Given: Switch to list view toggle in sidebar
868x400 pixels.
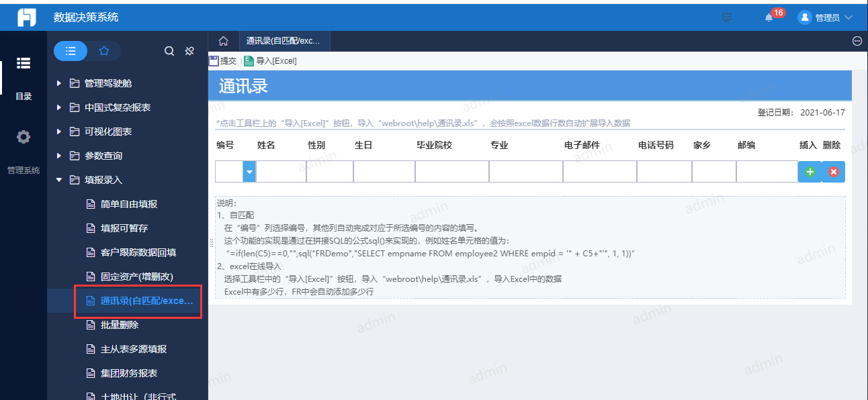Looking at the screenshot, I should [71, 51].
